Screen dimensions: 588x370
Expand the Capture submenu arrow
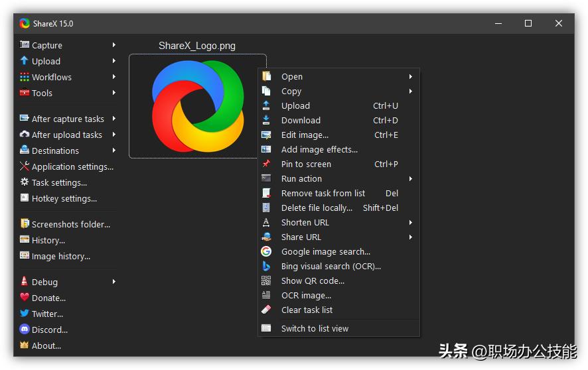click(114, 45)
